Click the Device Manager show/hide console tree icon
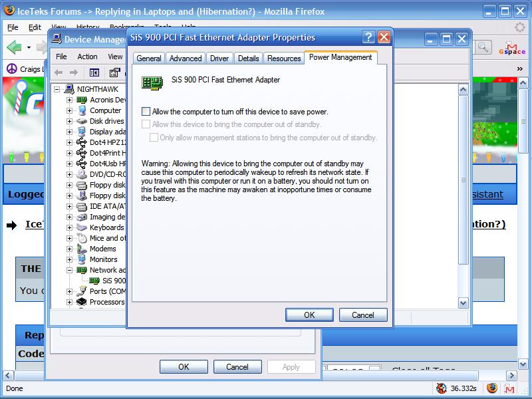 (94, 72)
